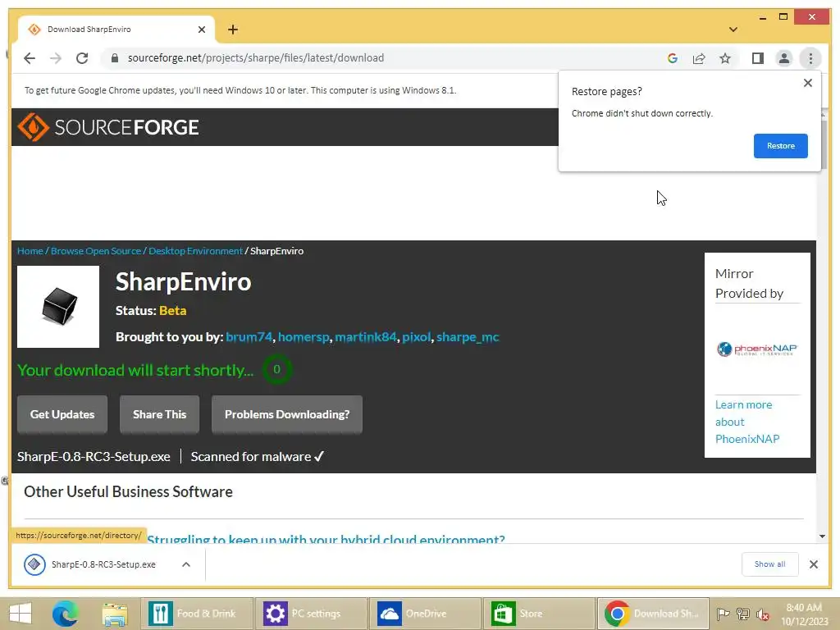Click the Share This button
Image resolution: width=840 pixels, height=630 pixels.
click(x=160, y=414)
